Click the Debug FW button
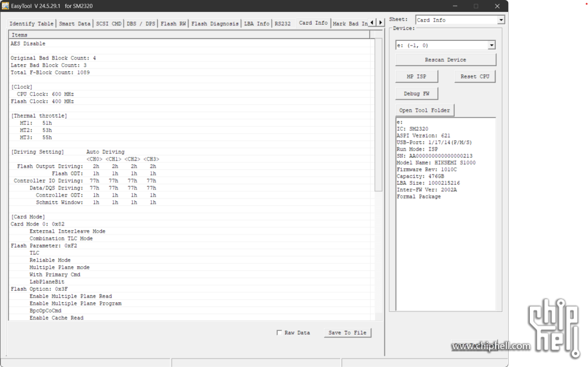Screen dimensions: 588x367 tap(416, 94)
